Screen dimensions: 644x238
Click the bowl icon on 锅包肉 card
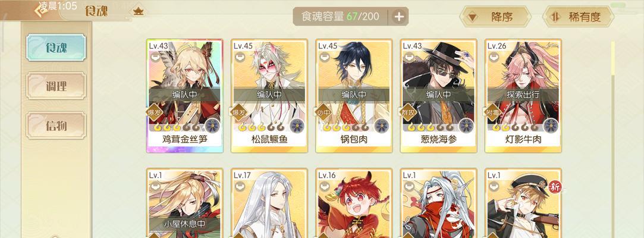pyautogui.click(x=324, y=57)
